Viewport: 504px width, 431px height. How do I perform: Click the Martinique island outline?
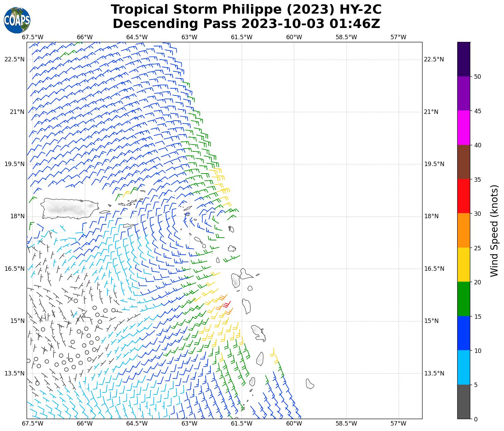(259, 333)
